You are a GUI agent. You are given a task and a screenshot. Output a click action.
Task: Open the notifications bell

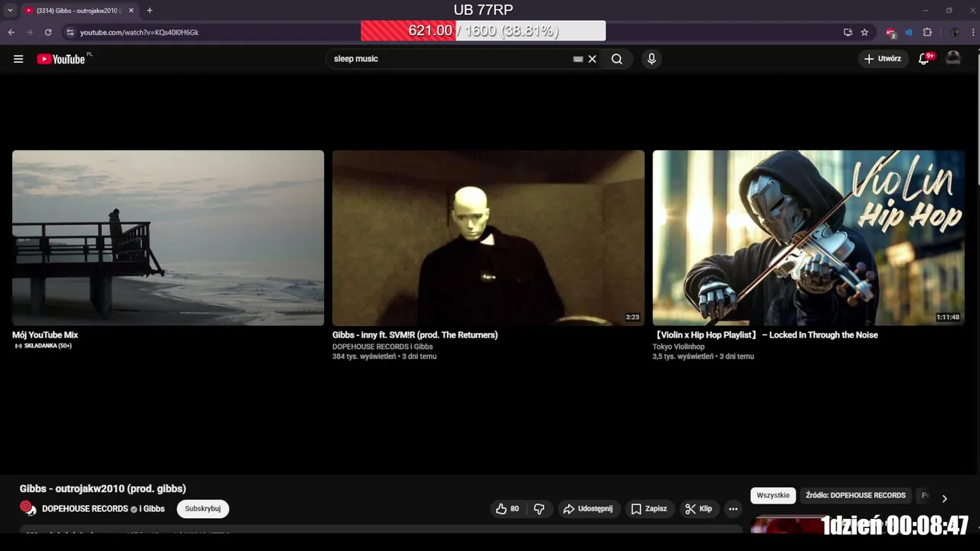coord(924,59)
